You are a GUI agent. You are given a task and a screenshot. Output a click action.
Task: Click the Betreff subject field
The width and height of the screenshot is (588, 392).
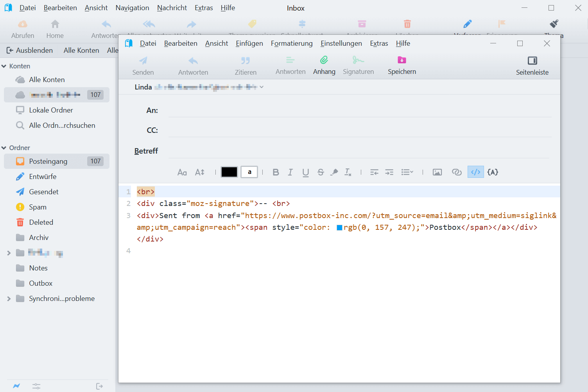point(359,151)
